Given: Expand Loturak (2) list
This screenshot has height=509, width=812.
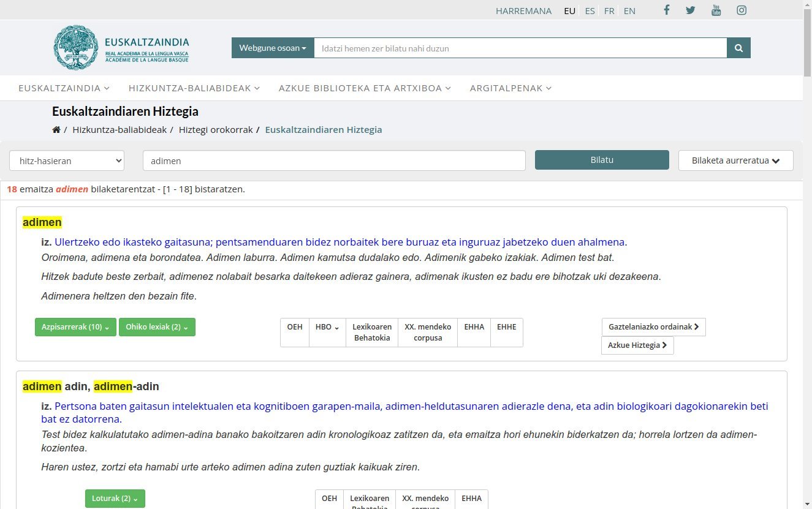Looking at the screenshot, I should coord(115,499).
